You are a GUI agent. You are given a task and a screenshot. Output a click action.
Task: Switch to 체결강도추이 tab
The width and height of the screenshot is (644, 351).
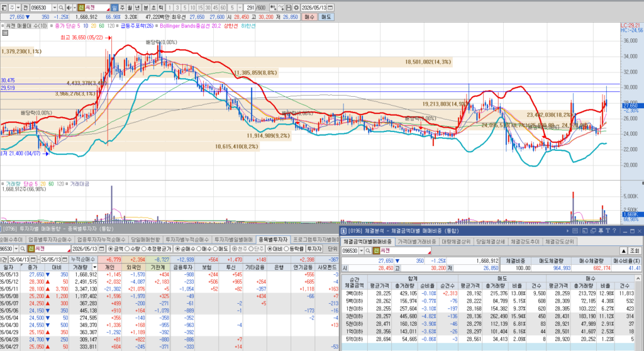coord(525,242)
